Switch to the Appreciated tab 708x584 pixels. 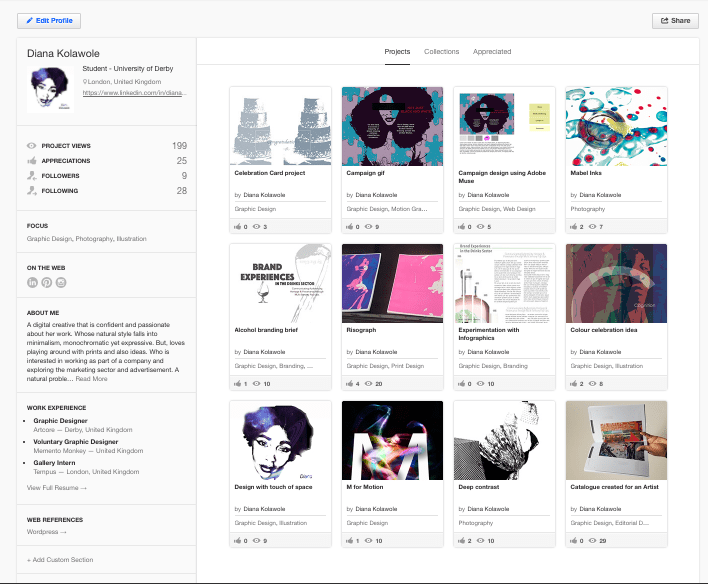(x=492, y=51)
